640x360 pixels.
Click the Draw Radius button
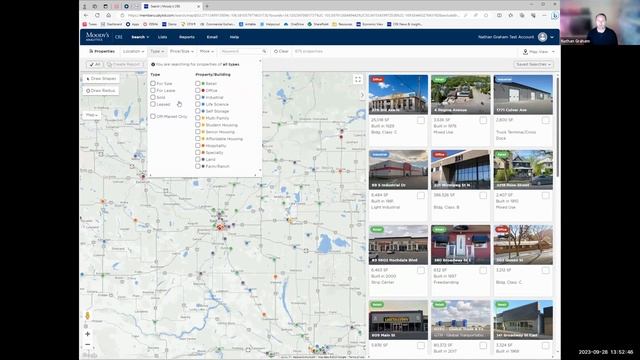pyautogui.click(x=101, y=91)
